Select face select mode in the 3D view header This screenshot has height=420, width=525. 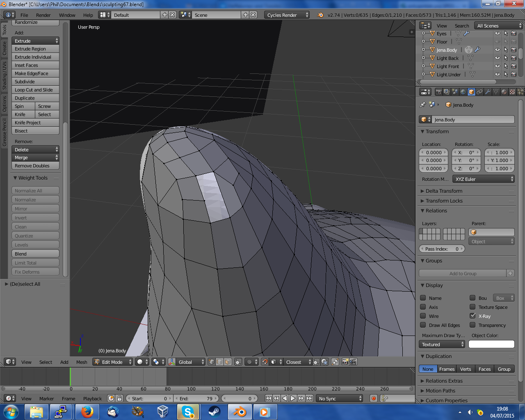tap(228, 362)
